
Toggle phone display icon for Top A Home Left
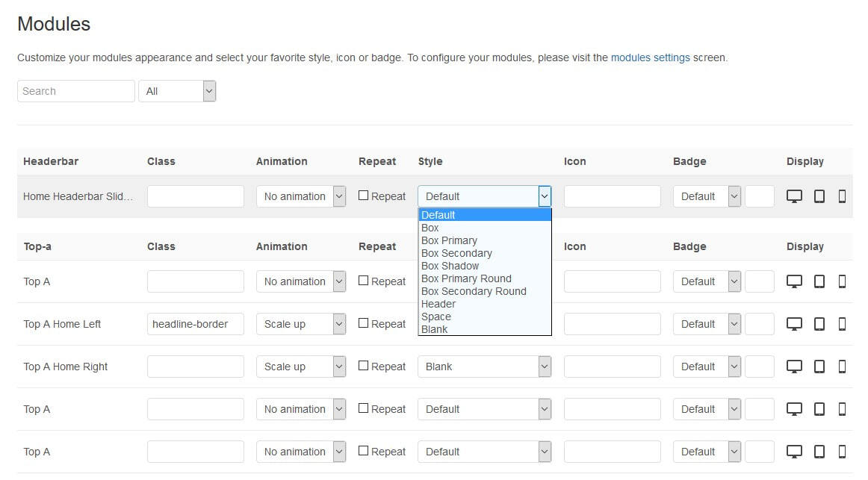coord(842,324)
